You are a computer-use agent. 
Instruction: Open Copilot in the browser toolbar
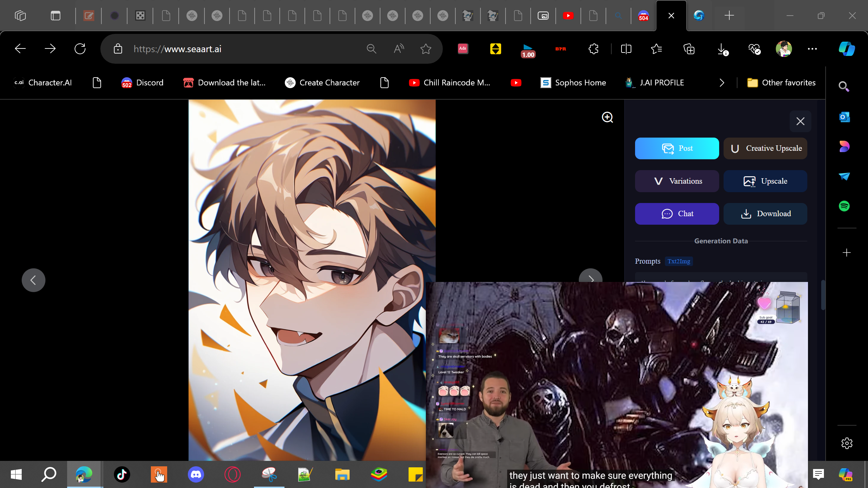[x=847, y=49]
